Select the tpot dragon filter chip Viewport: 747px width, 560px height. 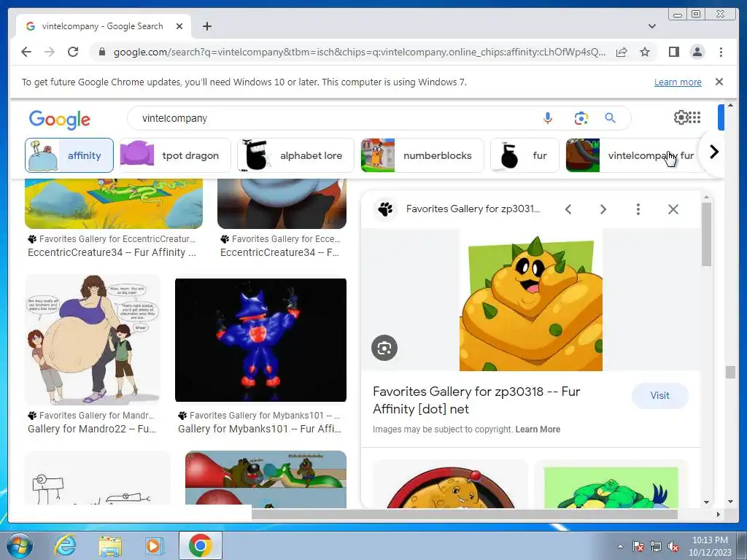click(175, 155)
